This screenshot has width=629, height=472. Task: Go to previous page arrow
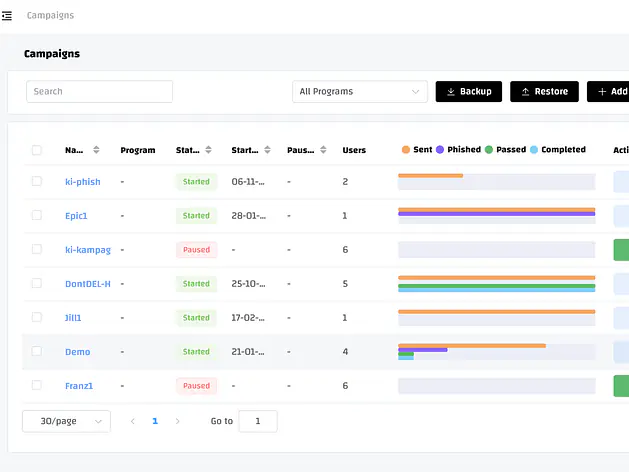point(133,421)
